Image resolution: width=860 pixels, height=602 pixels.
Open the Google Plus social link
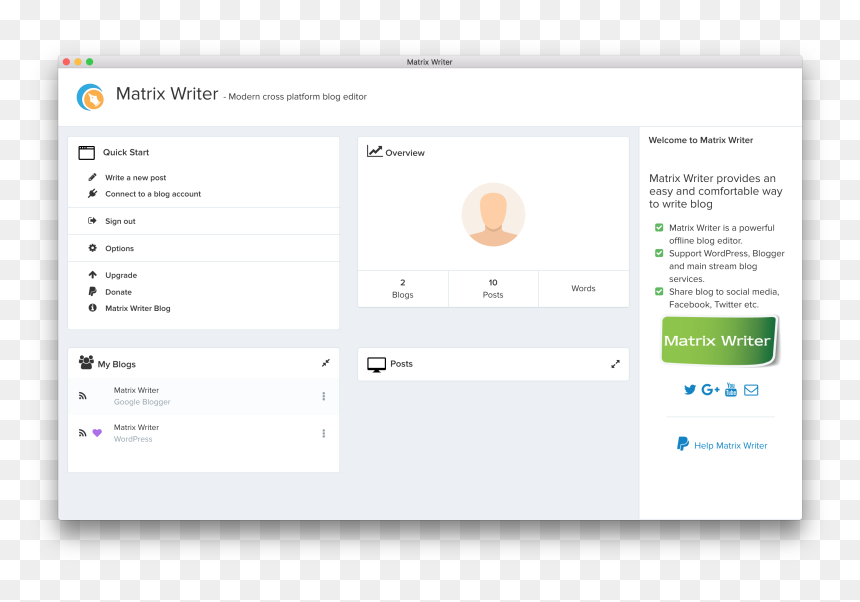[x=710, y=390]
